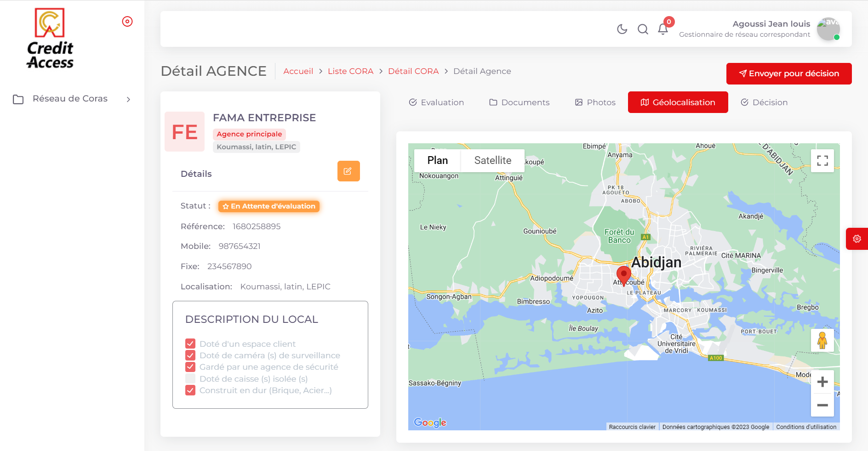The height and width of the screenshot is (451, 868).
Task: Uncheck "Construit en dur" checkbox
Action: (x=190, y=390)
